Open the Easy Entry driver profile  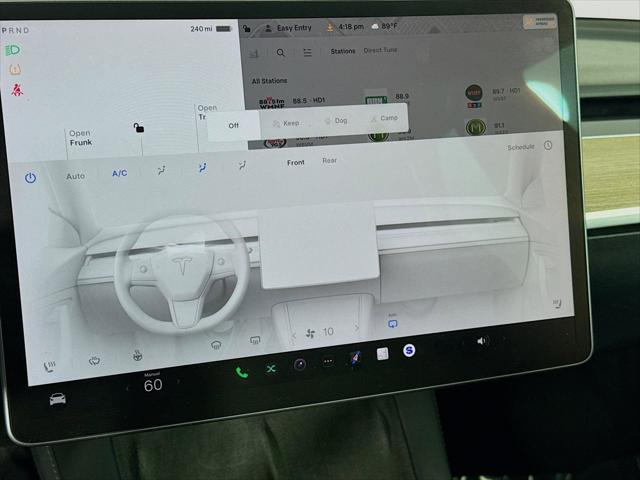[x=288, y=28]
